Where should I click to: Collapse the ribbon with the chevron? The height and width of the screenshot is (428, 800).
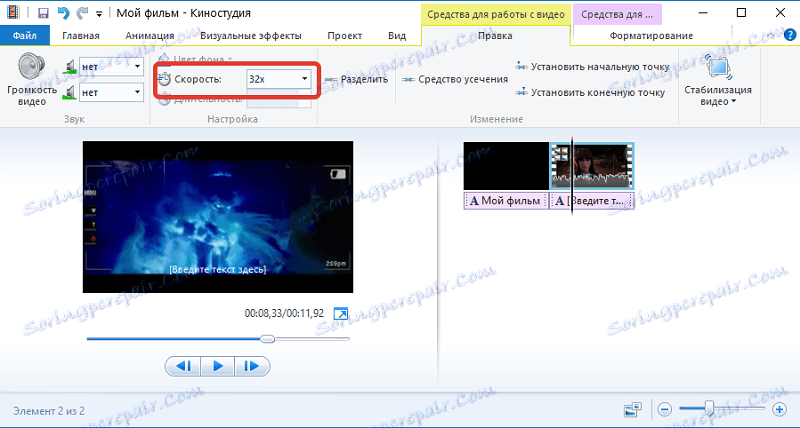[771, 35]
